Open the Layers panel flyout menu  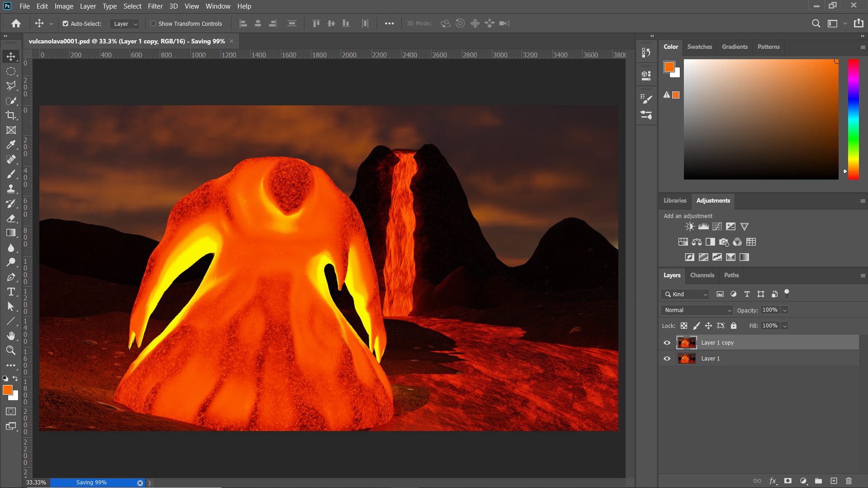point(863,275)
